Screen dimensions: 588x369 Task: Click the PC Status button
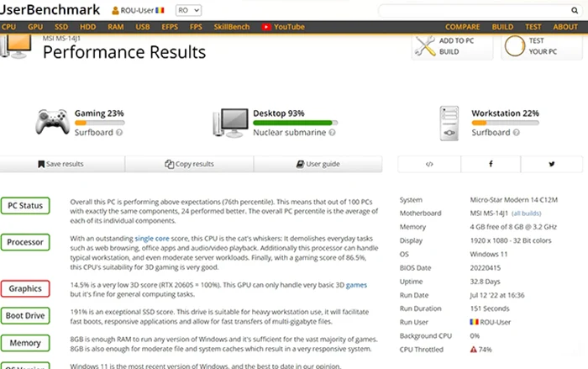25,206
